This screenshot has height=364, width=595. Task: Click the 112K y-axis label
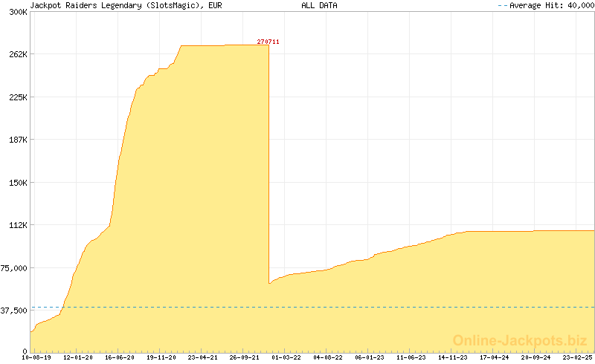tap(17, 225)
